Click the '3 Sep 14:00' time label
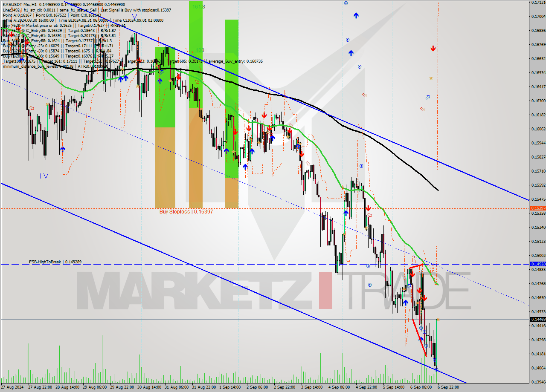Screen dimensions: 546x392 point(313,388)
